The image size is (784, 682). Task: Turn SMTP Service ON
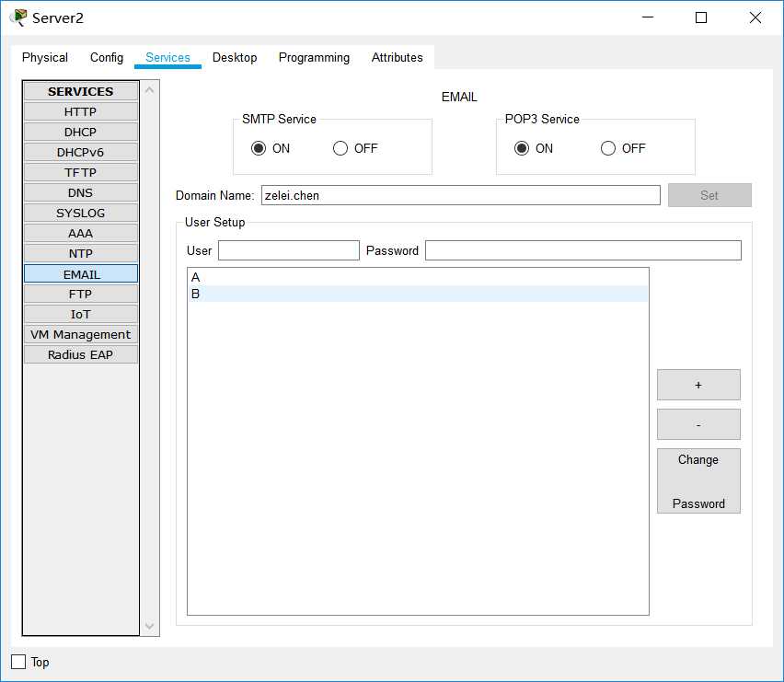(x=259, y=148)
